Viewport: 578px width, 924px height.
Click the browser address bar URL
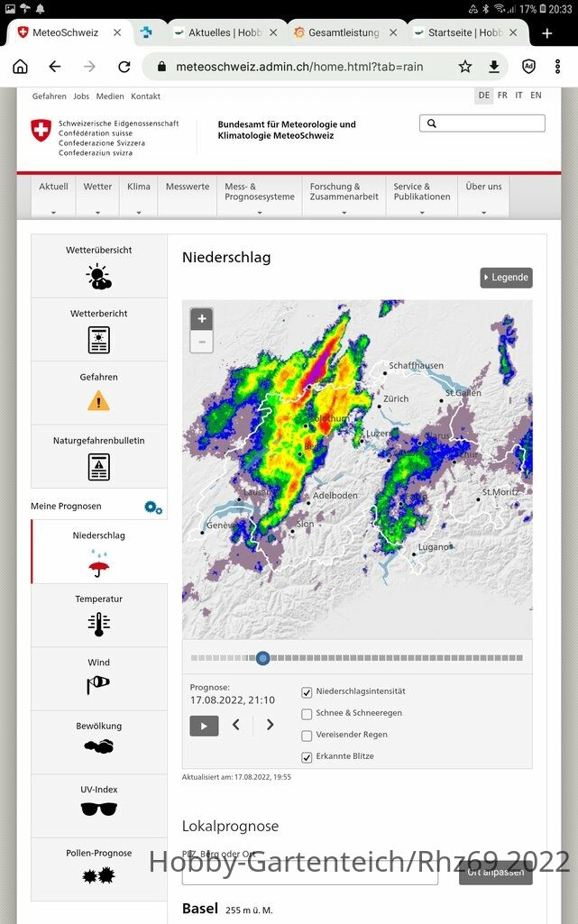(x=299, y=67)
